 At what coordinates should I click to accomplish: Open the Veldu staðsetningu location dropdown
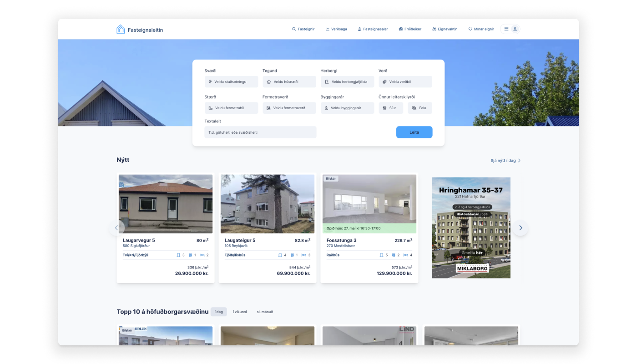[x=231, y=82]
